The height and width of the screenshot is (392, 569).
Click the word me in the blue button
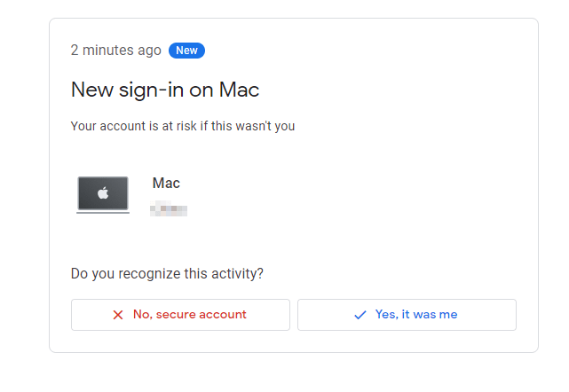click(x=448, y=314)
